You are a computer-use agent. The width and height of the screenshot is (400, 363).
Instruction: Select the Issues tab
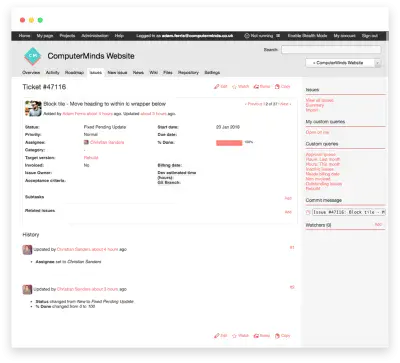[96, 72]
